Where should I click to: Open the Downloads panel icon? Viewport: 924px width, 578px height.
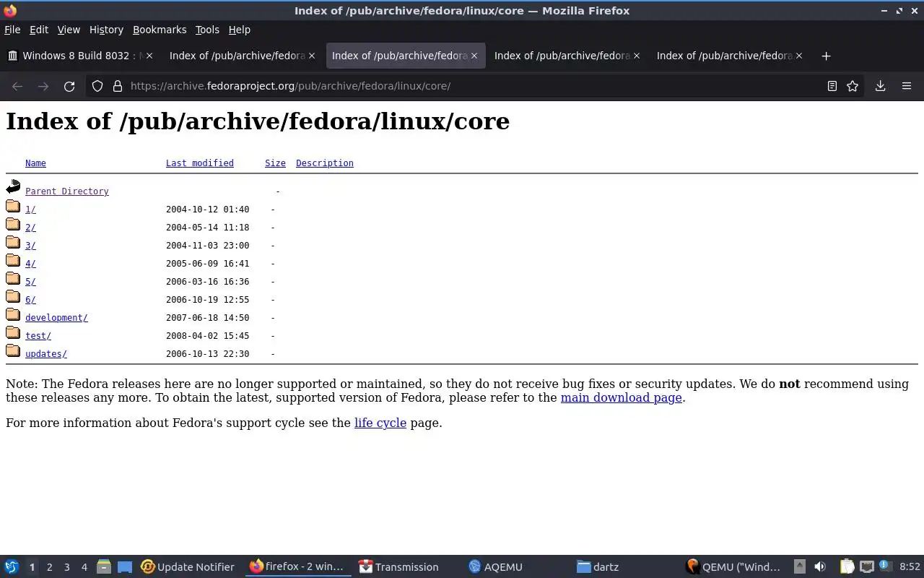point(880,86)
